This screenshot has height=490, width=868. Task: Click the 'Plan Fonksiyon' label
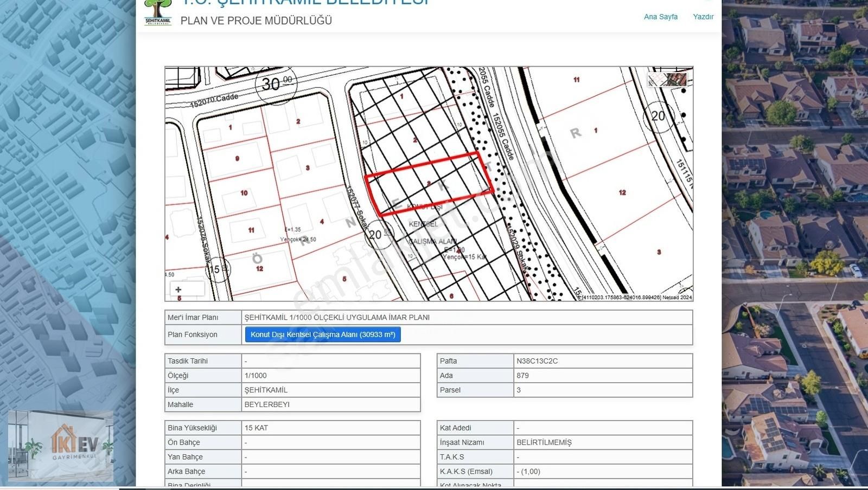(192, 334)
